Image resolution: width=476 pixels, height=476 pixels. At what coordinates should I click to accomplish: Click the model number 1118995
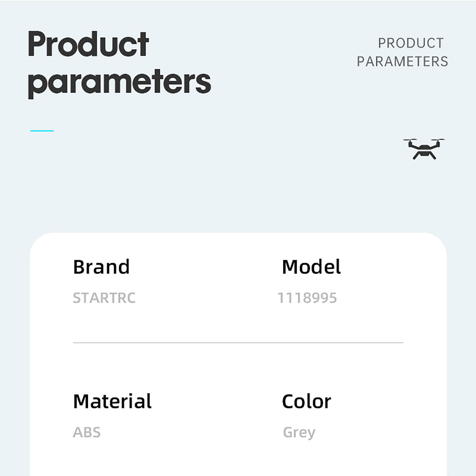pos(307,298)
